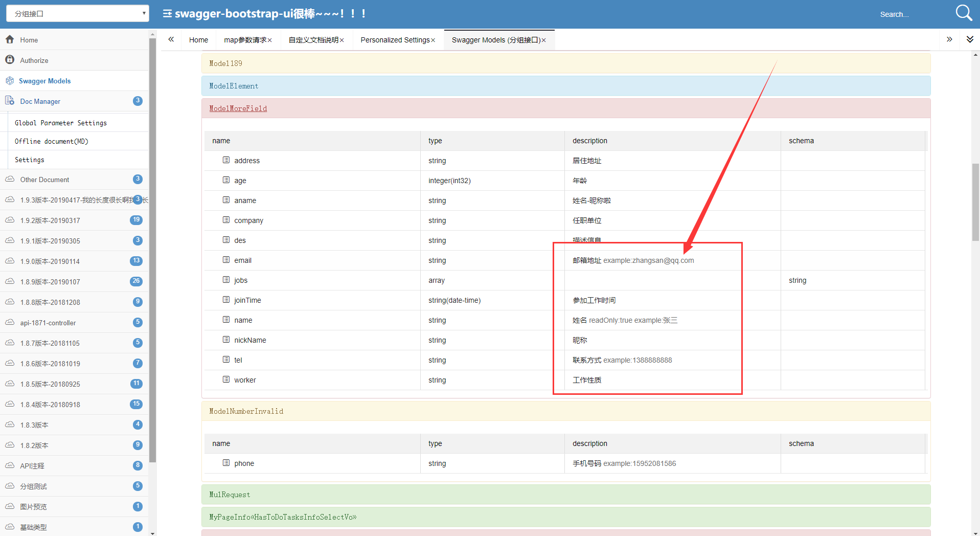Screen dimensions: 980x536
Task: Click the search magnifier icon
Action: 964,13
